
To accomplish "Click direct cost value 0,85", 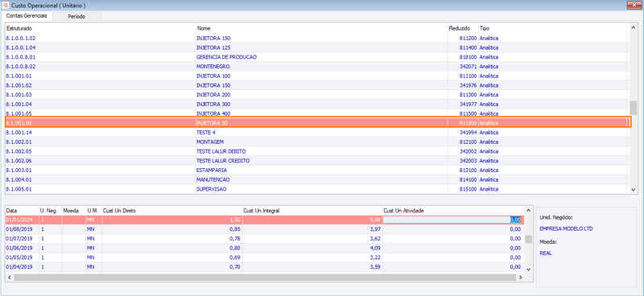I will point(235,229).
